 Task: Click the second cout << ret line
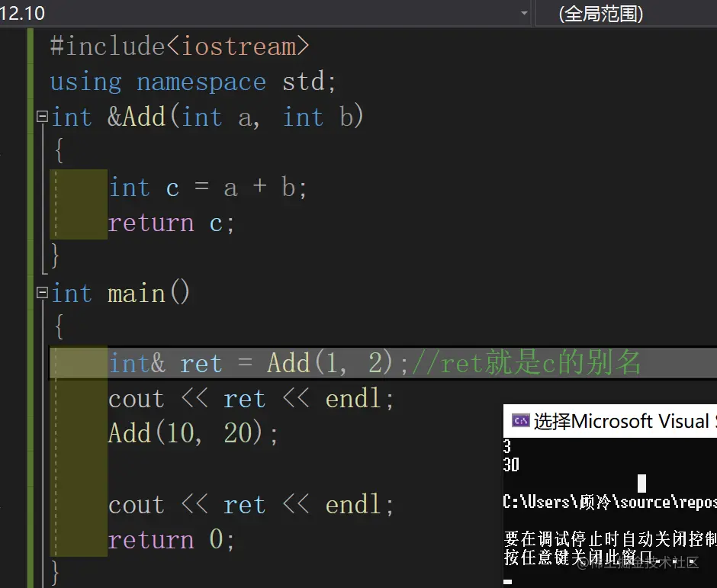click(x=250, y=504)
